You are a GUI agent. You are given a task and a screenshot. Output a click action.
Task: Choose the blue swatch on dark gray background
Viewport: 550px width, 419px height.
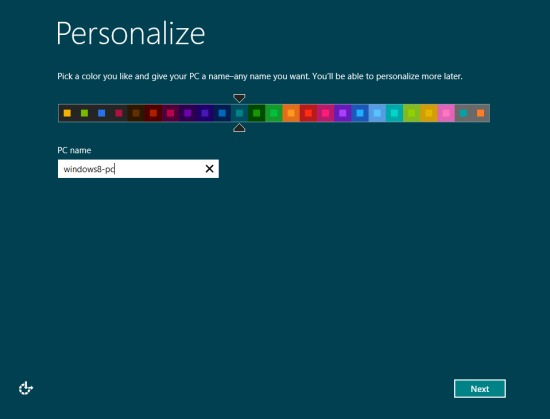point(101,113)
